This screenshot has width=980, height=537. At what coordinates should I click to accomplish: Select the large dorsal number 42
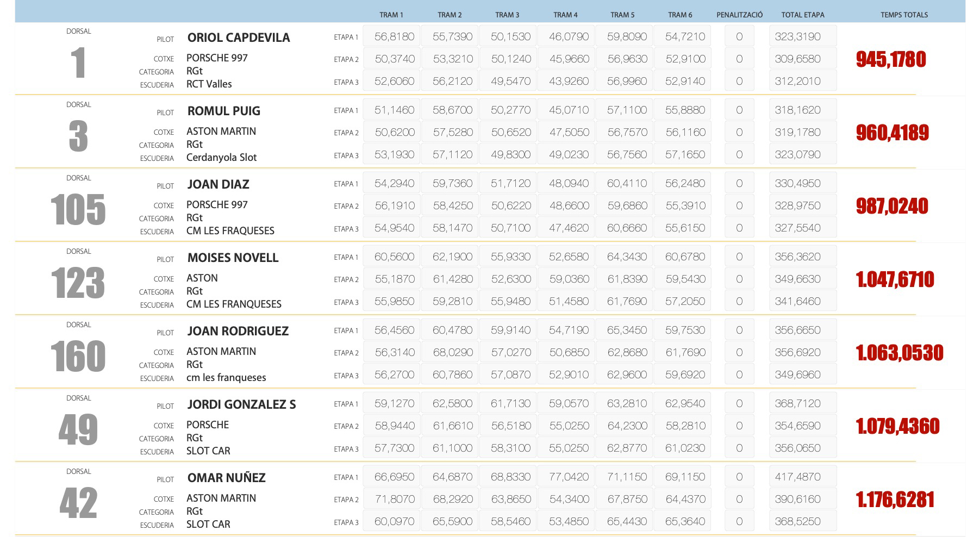78,503
